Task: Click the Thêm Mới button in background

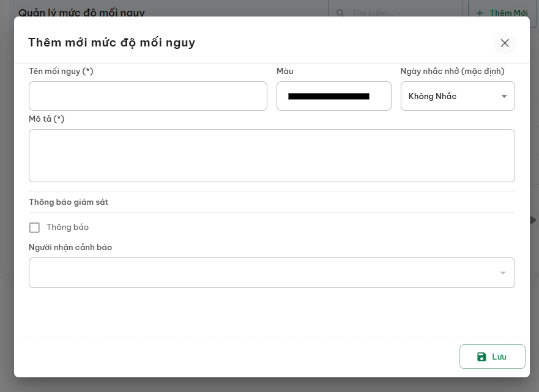Action: [502, 13]
